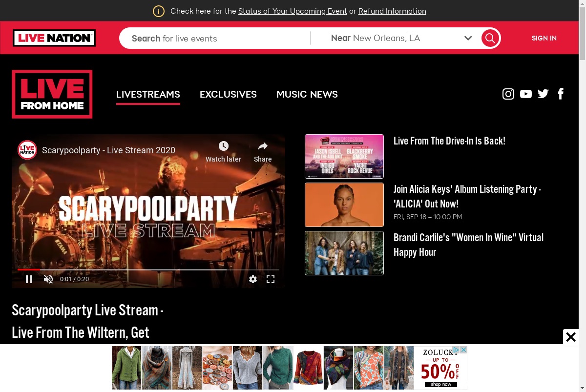Open Live Nation YouTube channel icon
Image resolution: width=586 pixels, height=392 pixels.
coord(526,94)
